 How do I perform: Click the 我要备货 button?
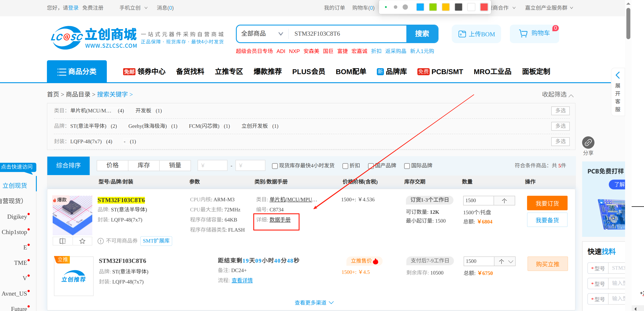pos(547,220)
